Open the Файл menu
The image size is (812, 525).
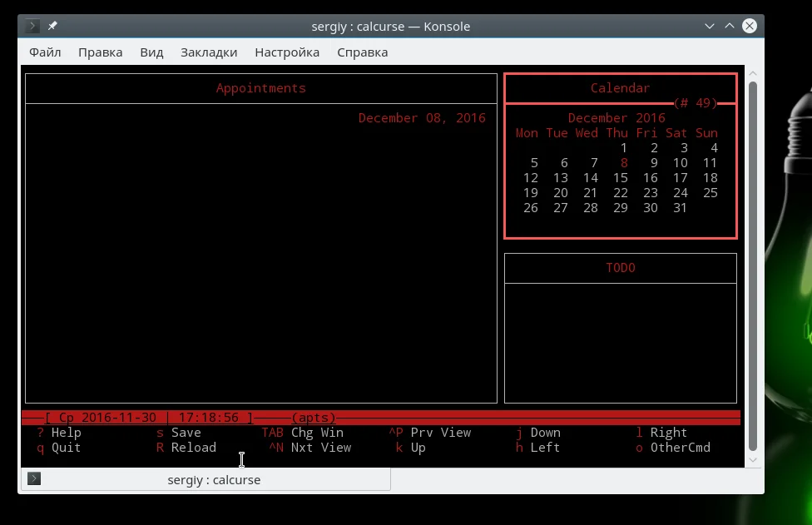coord(45,52)
